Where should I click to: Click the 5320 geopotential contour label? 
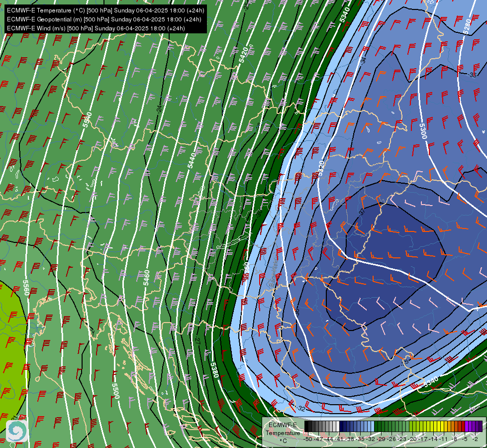coord(321,168)
